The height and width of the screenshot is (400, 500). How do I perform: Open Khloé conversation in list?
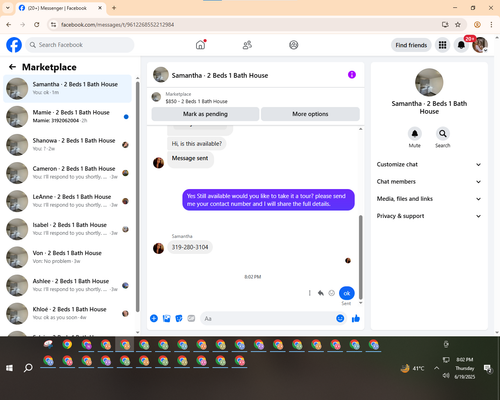67,313
